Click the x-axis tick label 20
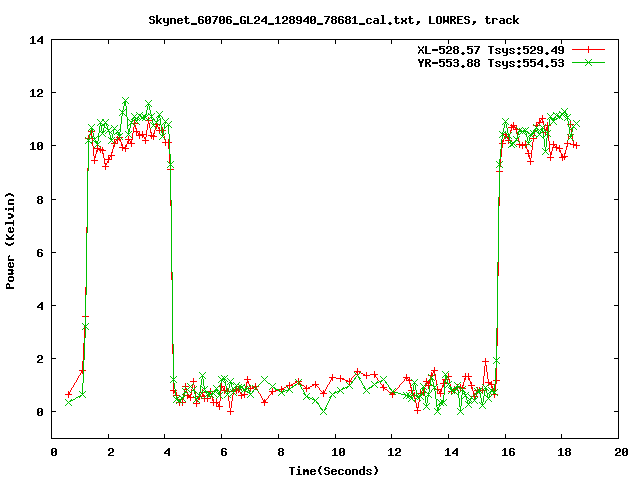The height and width of the screenshot is (480, 640). pos(621,452)
